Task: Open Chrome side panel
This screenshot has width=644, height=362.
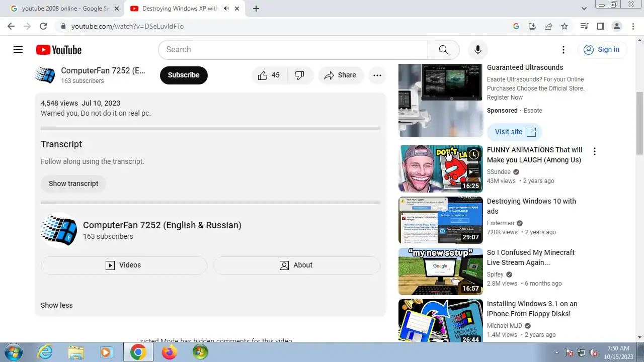Action: tap(600, 26)
